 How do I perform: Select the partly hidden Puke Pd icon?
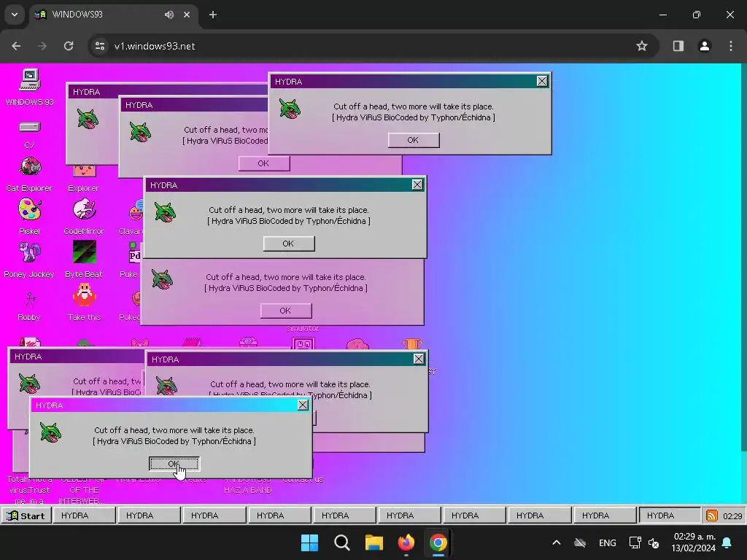point(134,253)
